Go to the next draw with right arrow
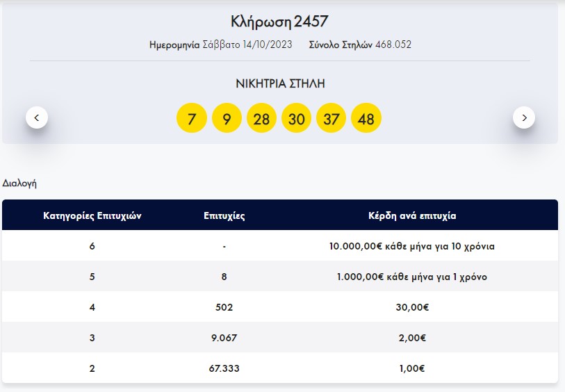 point(524,117)
